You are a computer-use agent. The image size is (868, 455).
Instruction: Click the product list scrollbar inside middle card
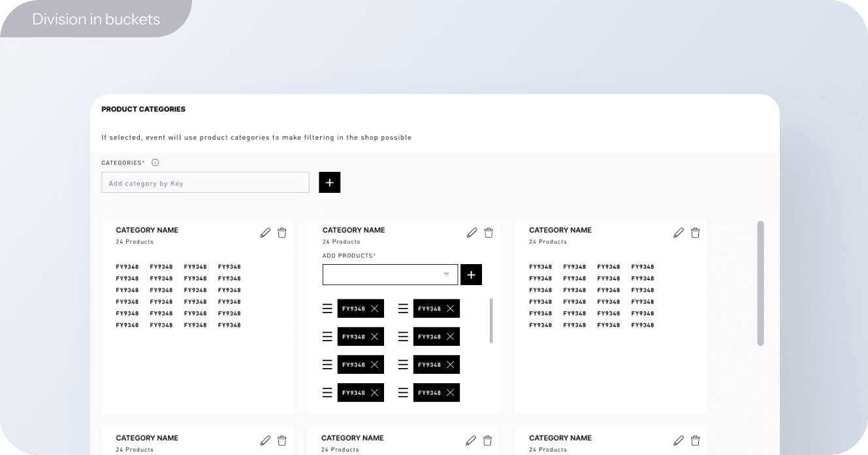pos(491,321)
